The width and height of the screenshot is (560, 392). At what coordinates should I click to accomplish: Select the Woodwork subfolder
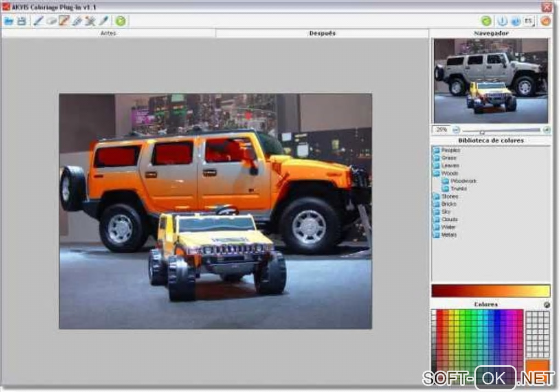[x=459, y=181]
